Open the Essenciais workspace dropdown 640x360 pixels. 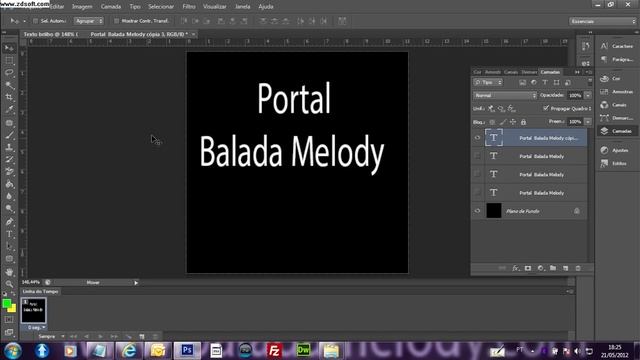click(x=602, y=21)
